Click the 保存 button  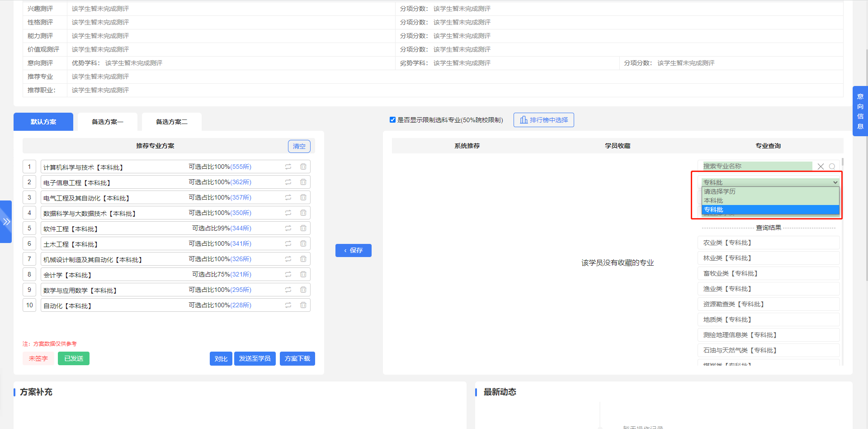coord(353,250)
